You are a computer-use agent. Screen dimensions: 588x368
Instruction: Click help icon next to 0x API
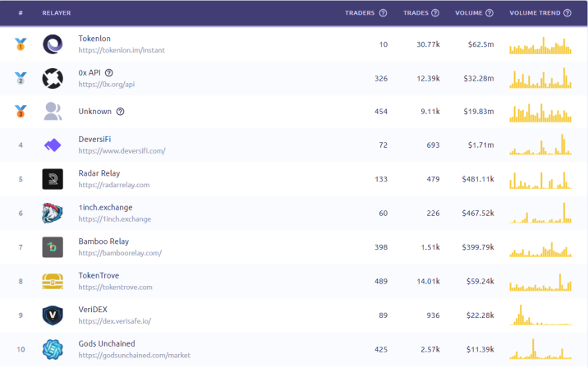coord(108,73)
